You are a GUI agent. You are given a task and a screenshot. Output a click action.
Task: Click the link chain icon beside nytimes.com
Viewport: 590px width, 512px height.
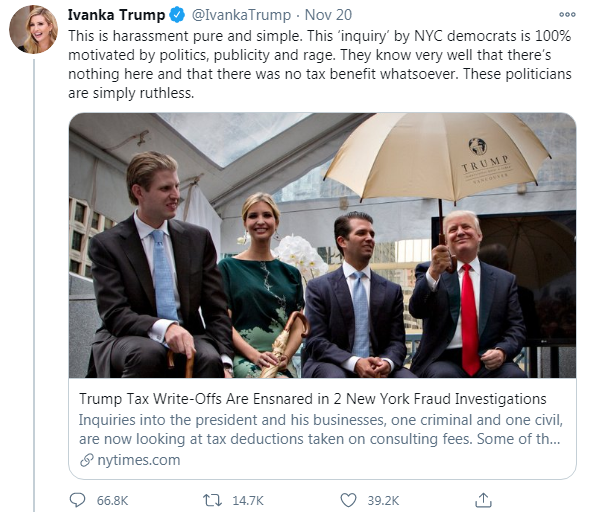87,460
